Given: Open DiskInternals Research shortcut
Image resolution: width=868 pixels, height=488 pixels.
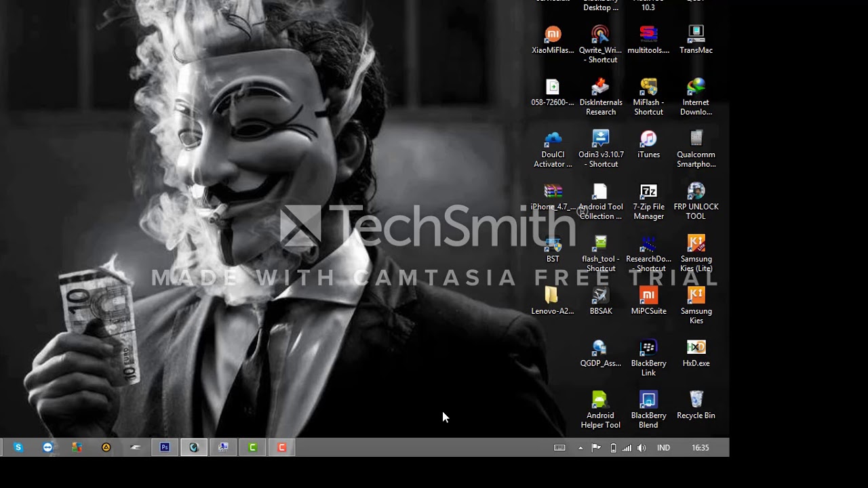Looking at the screenshot, I should click(x=600, y=97).
